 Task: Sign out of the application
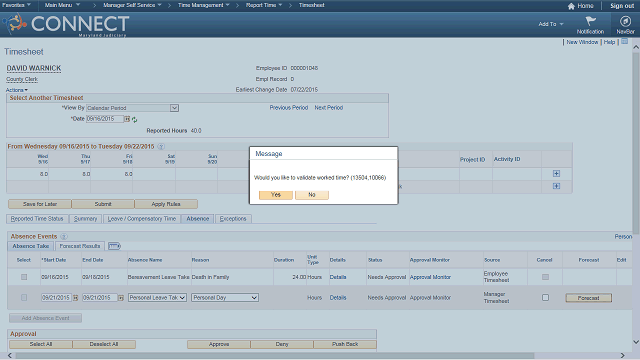(622, 6)
